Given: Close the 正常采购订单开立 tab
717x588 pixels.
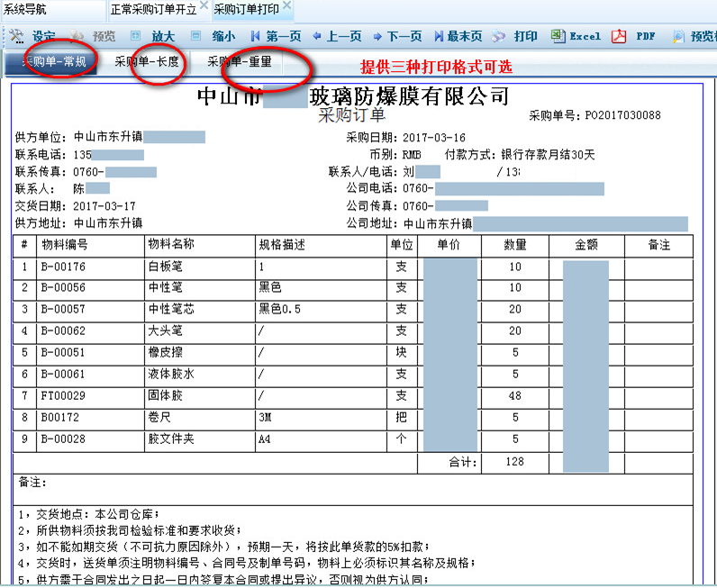Looking at the screenshot, I should click(204, 6).
